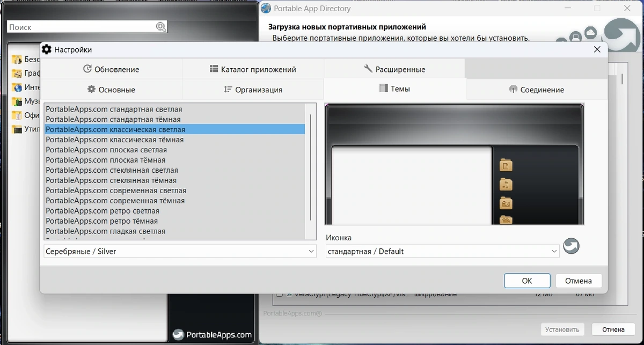Open the Серебряные / Silver color dropdown
Screen dimensions: 644x345
[180, 251]
